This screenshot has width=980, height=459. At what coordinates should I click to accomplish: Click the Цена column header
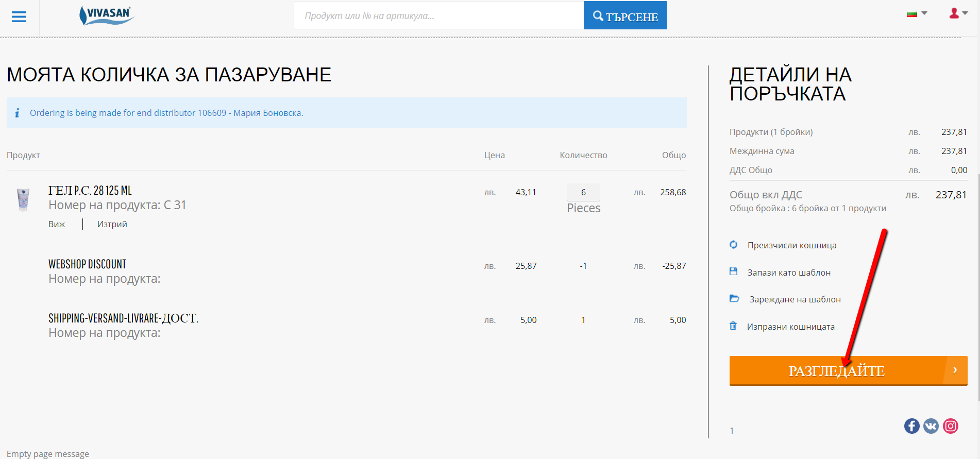494,155
